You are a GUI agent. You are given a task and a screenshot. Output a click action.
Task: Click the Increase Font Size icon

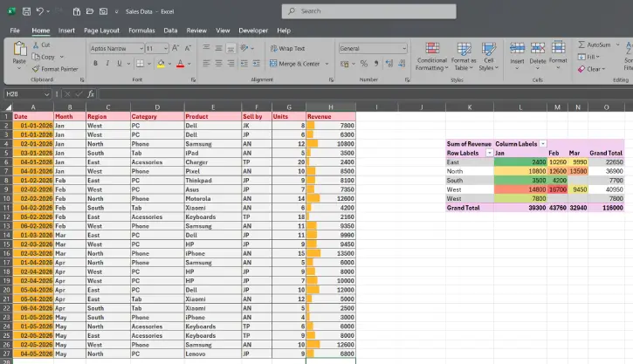point(175,48)
